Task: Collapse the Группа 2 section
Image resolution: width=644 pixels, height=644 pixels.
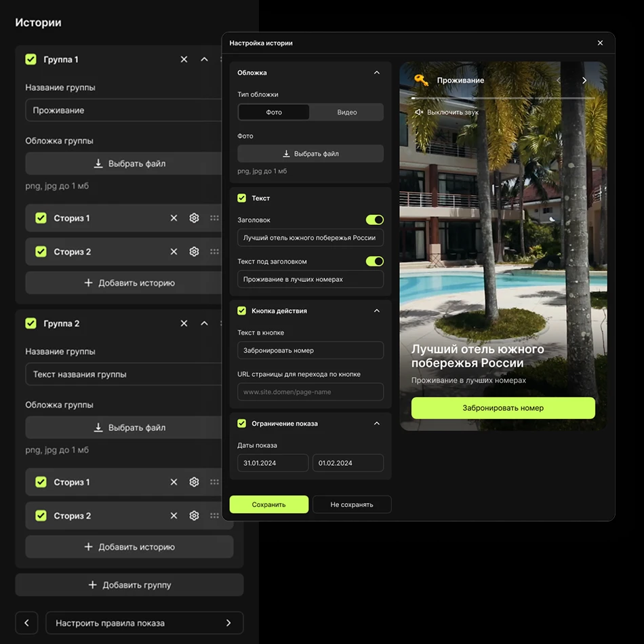Action: pyautogui.click(x=204, y=323)
